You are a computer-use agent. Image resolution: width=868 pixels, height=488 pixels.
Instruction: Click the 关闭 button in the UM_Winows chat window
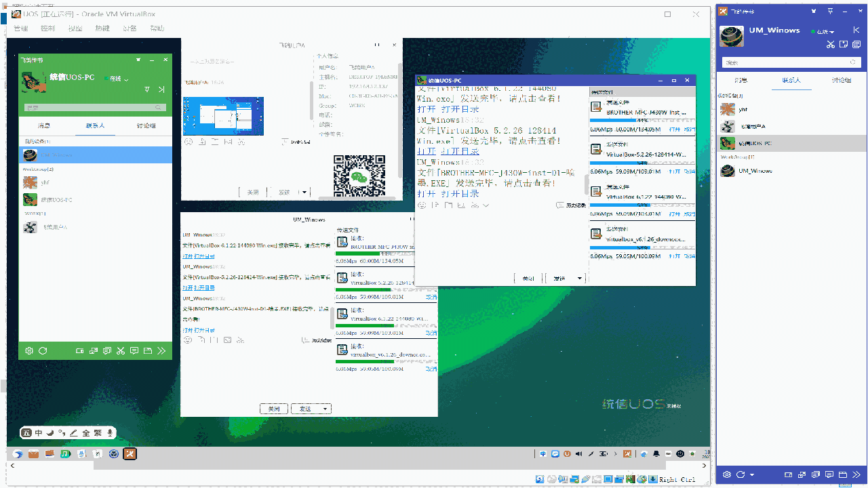pos(274,409)
